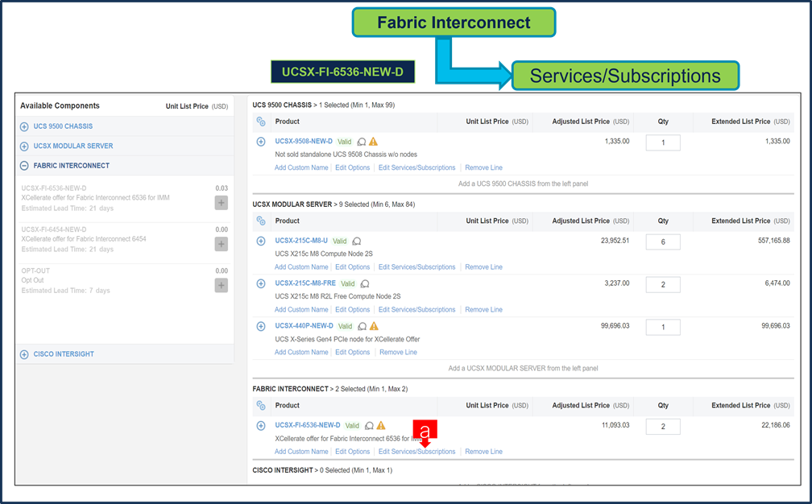
Task: Click warning triangle icon for UCSX-440P-NEW-D
Action: point(374,326)
